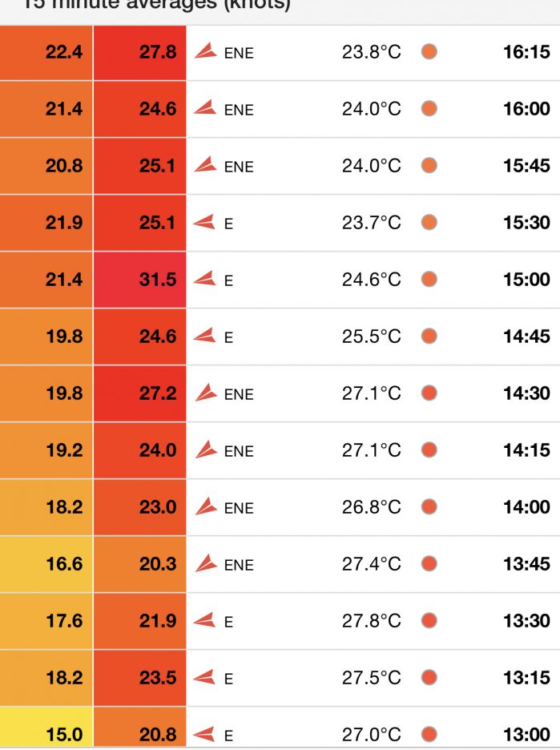Image resolution: width=560 pixels, height=750 pixels.
Task: Click the 27.8°C temperature reading
Action: pyautogui.click(x=372, y=621)
